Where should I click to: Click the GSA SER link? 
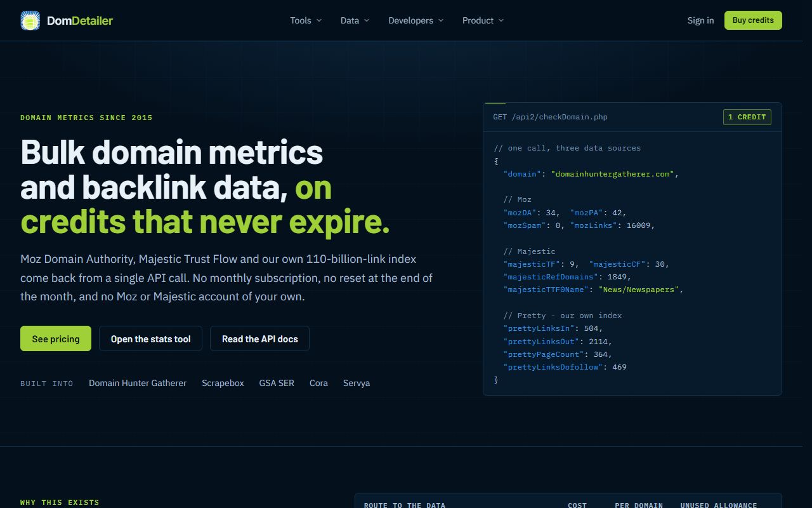[x=277, y=383]
